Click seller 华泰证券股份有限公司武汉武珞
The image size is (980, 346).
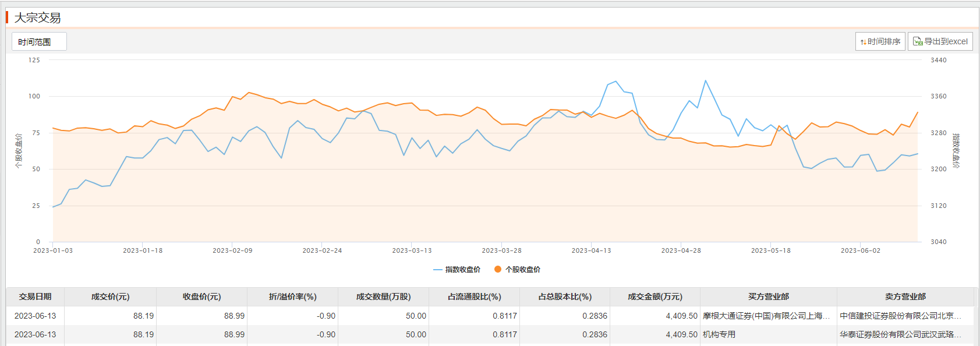click(x=900, y=334)
